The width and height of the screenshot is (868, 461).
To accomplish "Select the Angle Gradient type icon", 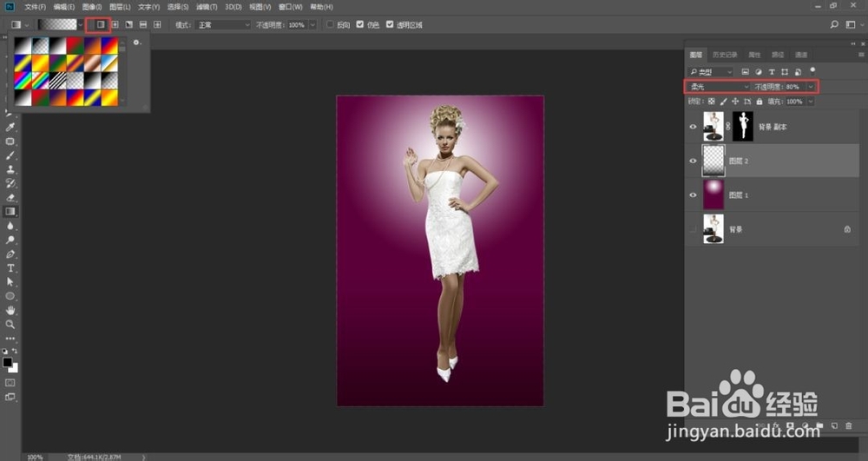I will pyautogui.click(x=129, y=24).
